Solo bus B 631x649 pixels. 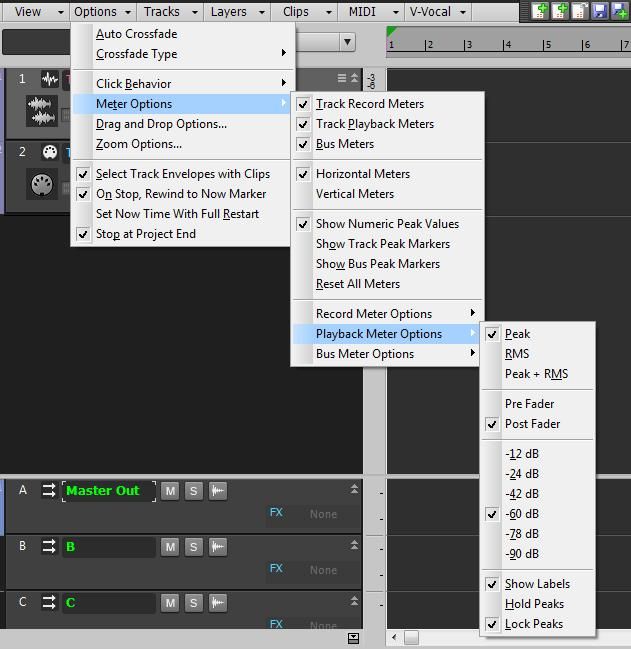coord(194,547)
